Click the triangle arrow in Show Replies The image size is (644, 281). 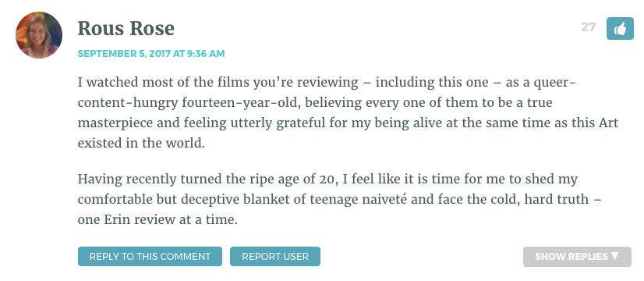click(x=615, y=256)
